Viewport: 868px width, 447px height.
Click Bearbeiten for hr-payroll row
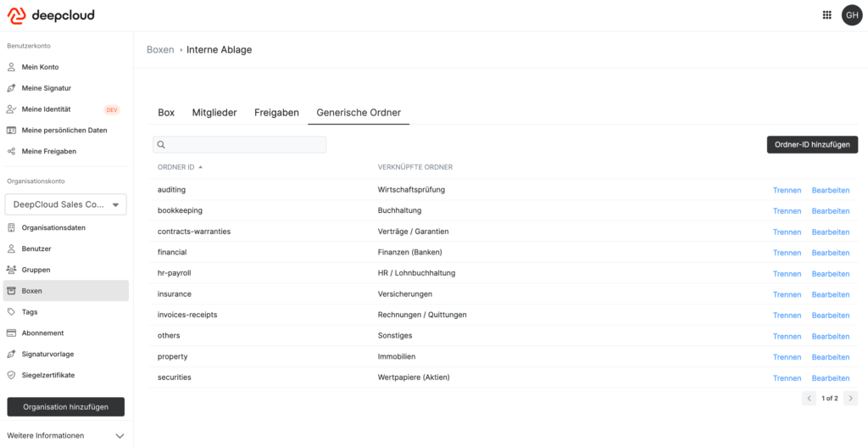point(830,274)
